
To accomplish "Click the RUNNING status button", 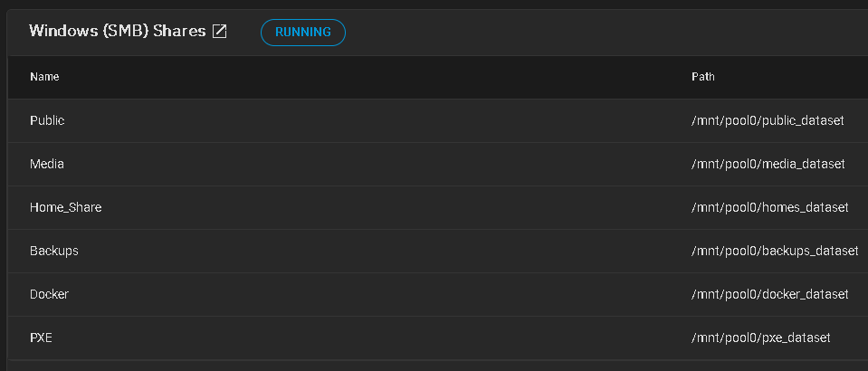I will [x=303, y=32].
